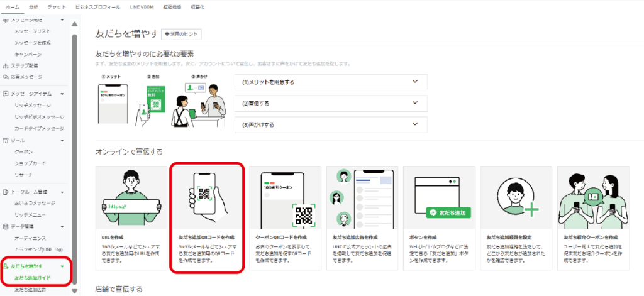Click ステップ配信 icon in sidebar

[x=6, y=66]
